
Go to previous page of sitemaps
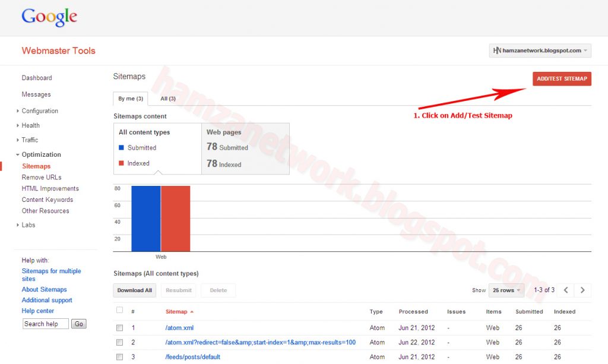coord(566,290)
